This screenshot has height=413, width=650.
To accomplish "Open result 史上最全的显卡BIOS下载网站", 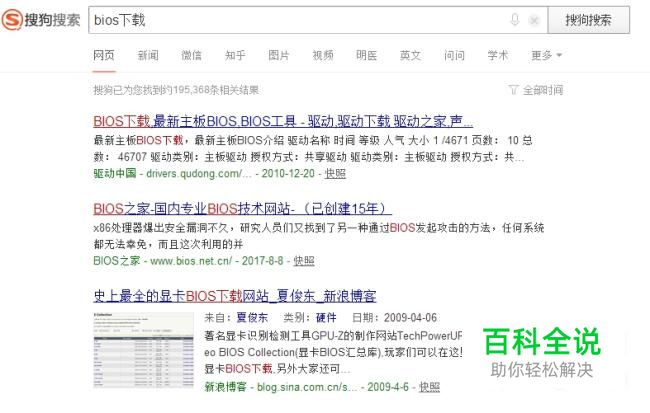I will point(235,296).
